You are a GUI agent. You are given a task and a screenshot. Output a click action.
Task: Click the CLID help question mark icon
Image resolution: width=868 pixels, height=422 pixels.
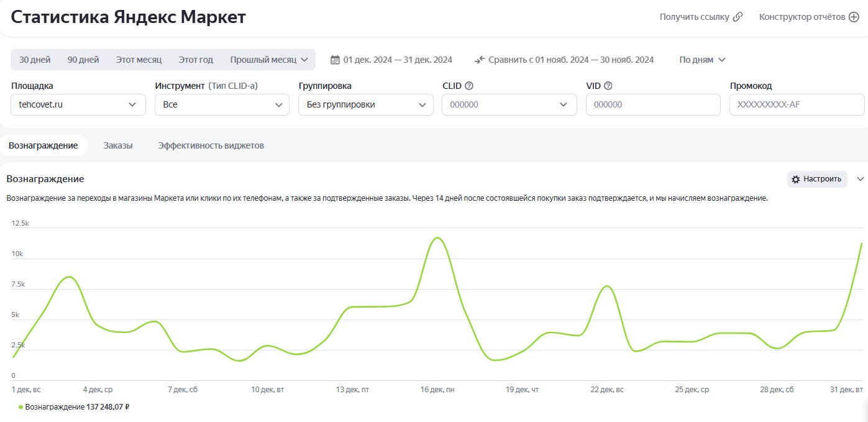469,86
